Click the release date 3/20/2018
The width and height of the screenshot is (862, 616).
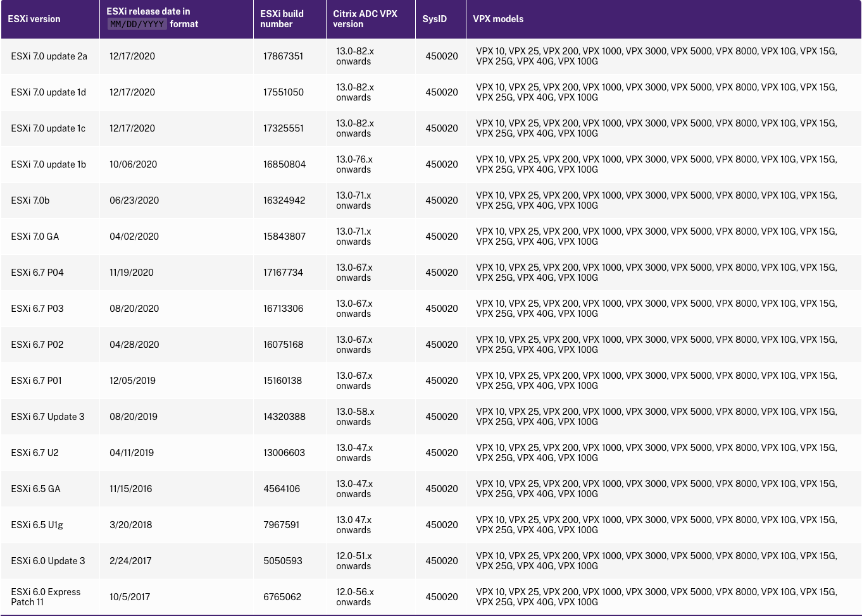[x=131, y=525]
